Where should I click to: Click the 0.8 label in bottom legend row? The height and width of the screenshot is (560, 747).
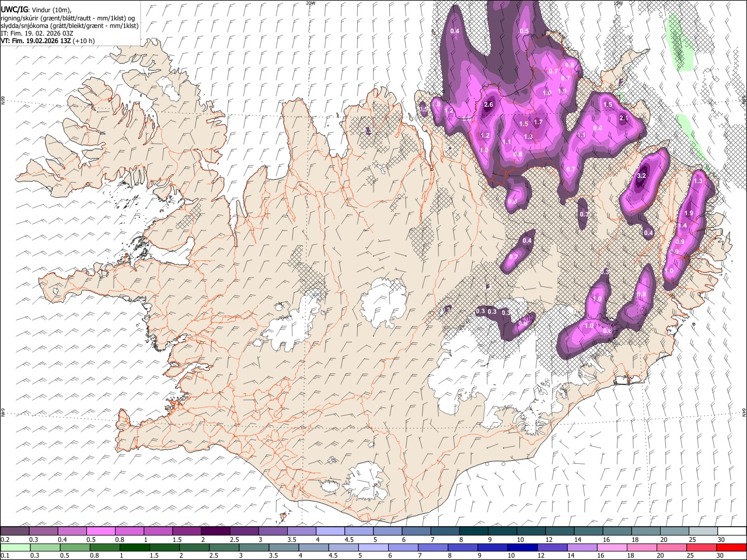(x=95, y=555)
